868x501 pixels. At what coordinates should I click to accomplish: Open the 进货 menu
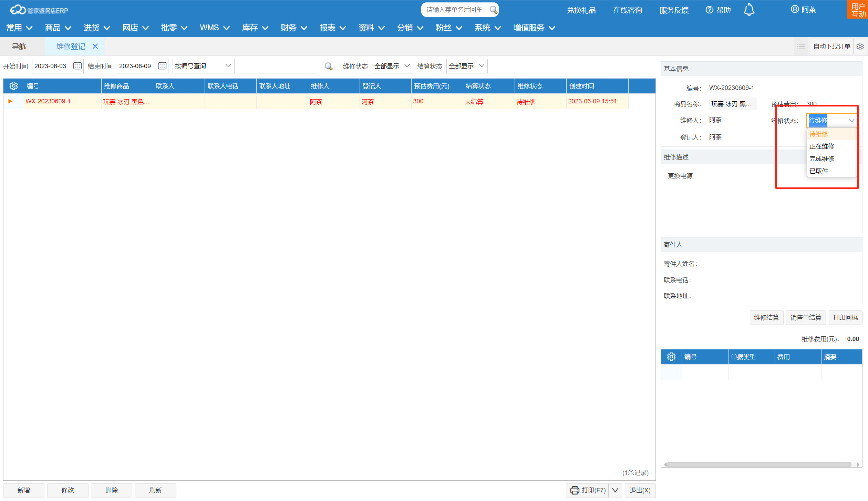tap(96, 28)
